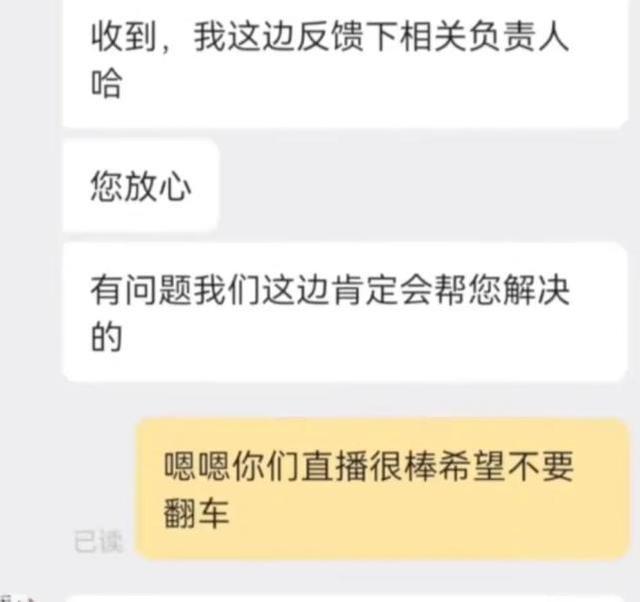Click the partial avatar at bottom-left edge
The width and height of the screenshot is (640, 602).
coord(16,598)
